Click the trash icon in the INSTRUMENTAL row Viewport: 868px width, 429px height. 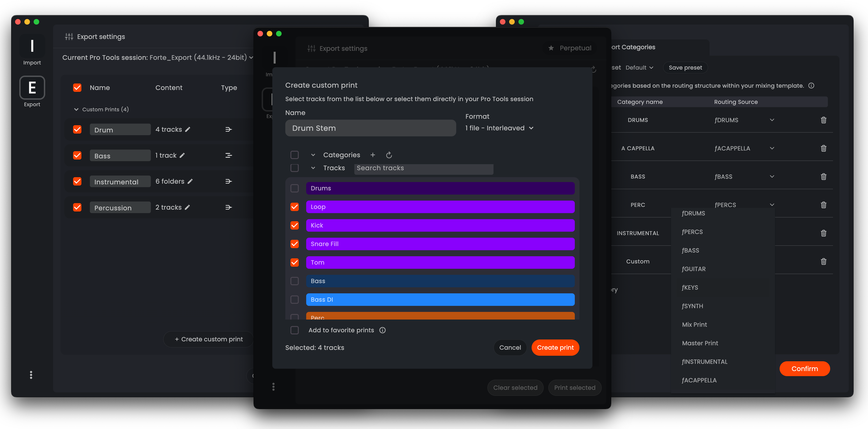point(823,233)
